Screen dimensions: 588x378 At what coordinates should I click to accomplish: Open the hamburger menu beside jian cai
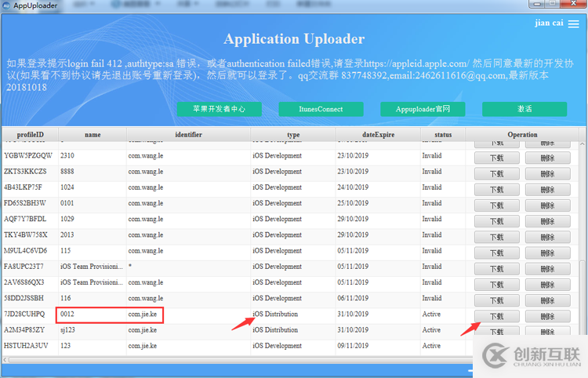[x=573, y=24]
